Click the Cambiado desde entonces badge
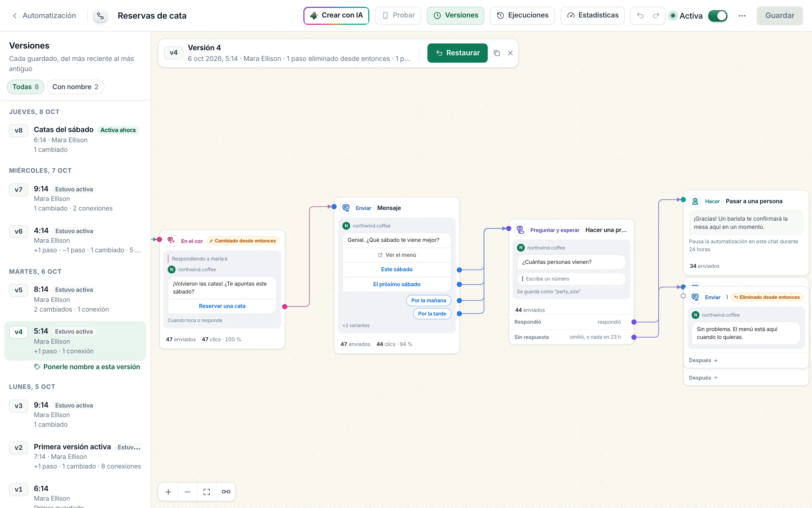The height and width of the screenshot is (508, 812). click(242, 240)
